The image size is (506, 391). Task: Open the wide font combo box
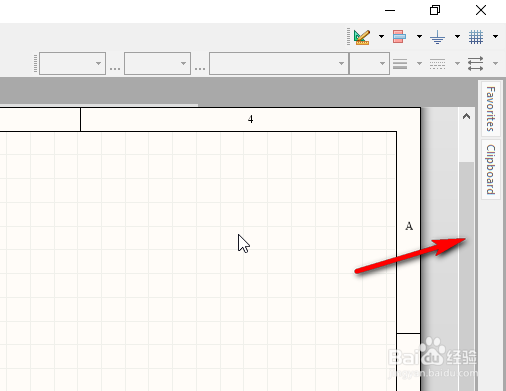coord(279,63)
